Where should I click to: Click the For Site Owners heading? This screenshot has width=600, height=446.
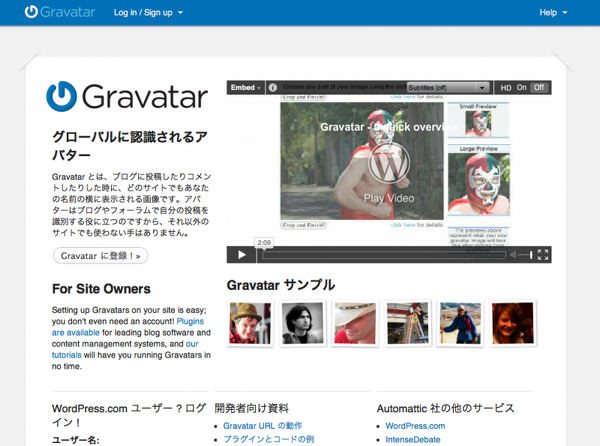101,289
